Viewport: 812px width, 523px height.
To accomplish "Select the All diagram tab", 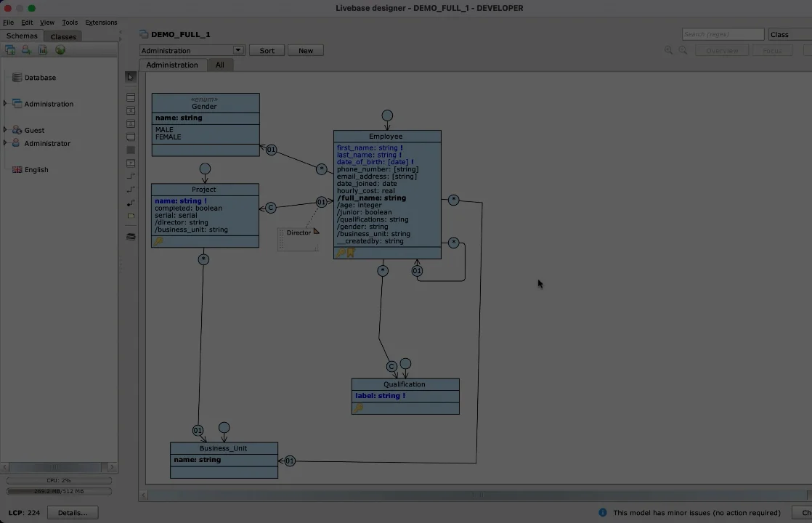I will click(x=220, y=65).
